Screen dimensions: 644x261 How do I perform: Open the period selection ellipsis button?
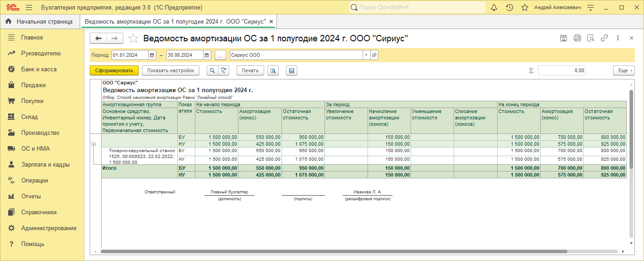(x=220, y=55)
